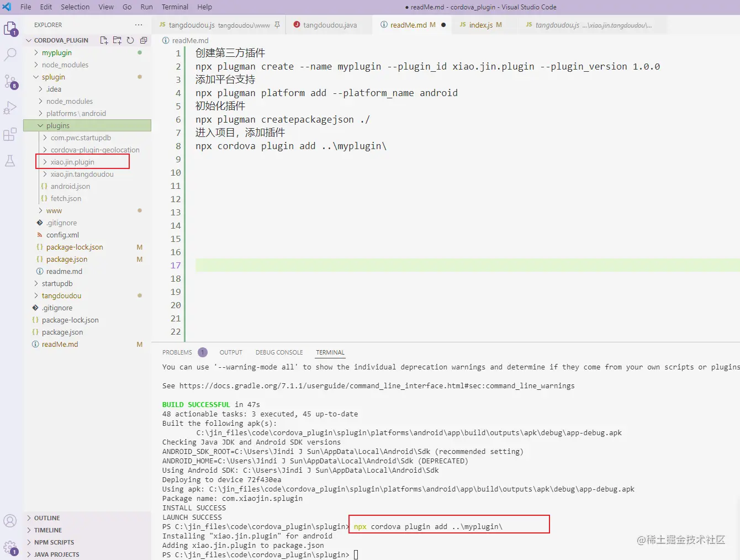Expand com.pwc.startupdb folder

click(x=87, y=138)
